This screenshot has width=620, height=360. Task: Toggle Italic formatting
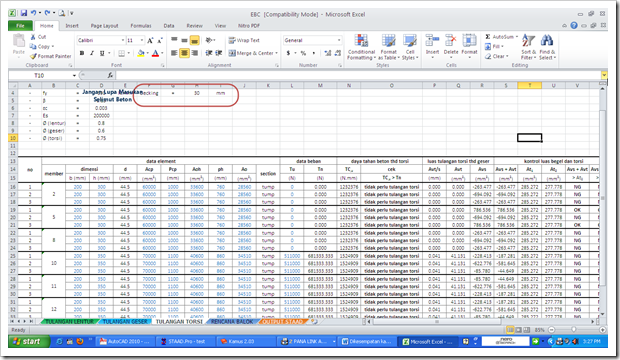click(x=92, y=53)
